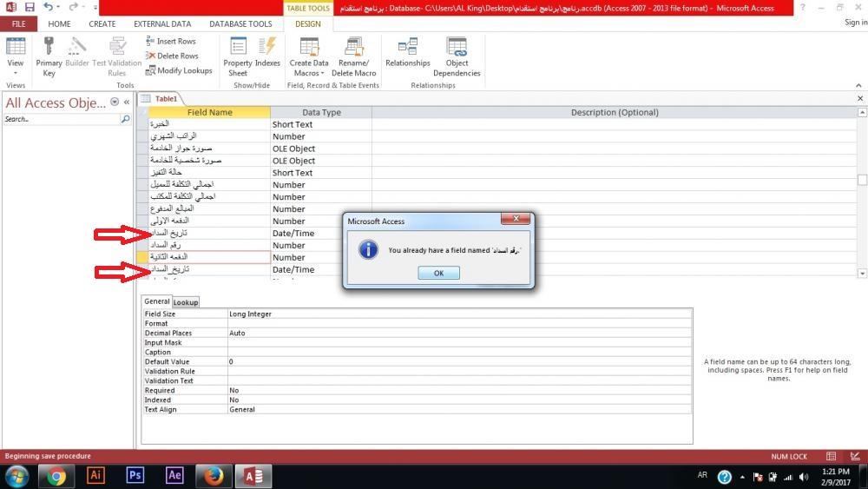
Task: Open the Relationships window
Action: (x=407, y=52)
